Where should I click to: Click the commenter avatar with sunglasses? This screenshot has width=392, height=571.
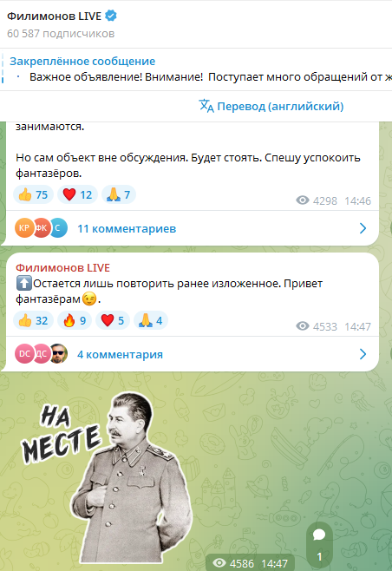pyautogui.click(x=59, y=353)
